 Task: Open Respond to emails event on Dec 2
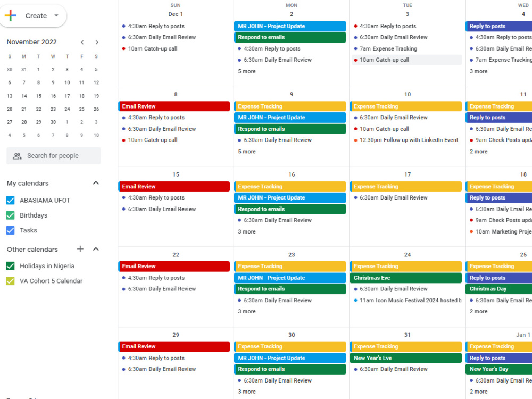[x=290, y=37]
